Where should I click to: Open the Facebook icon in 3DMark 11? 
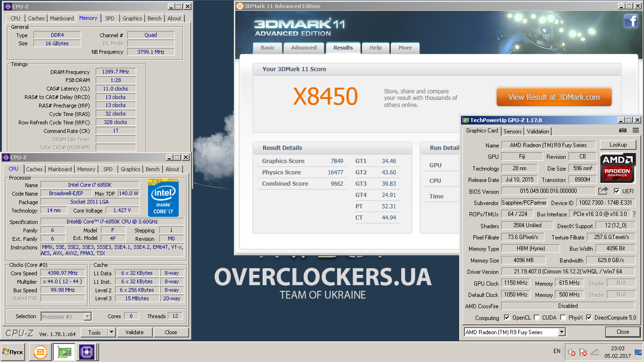(631, 21)
